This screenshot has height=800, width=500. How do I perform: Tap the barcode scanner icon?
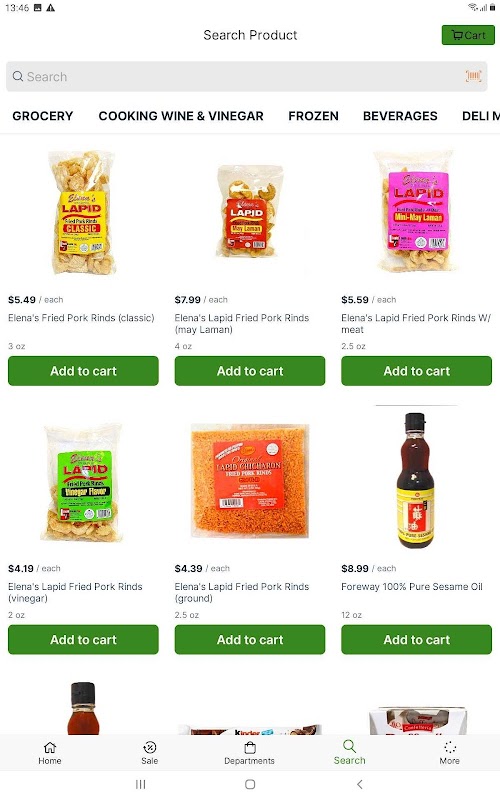point(473,77)
